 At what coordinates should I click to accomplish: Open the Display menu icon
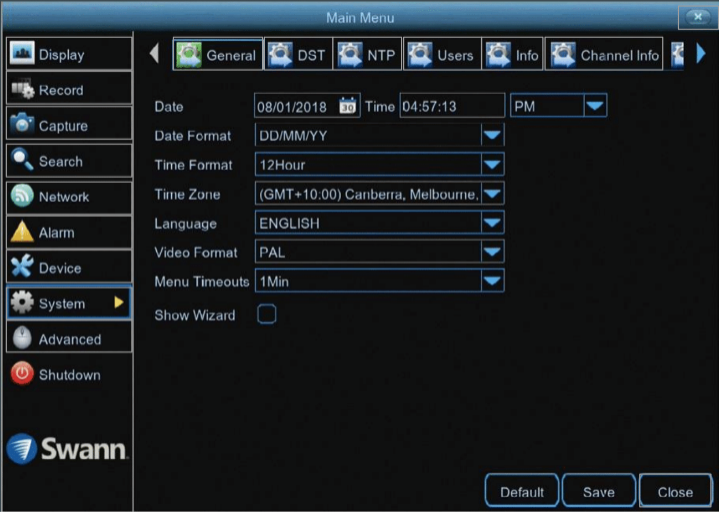22,54
